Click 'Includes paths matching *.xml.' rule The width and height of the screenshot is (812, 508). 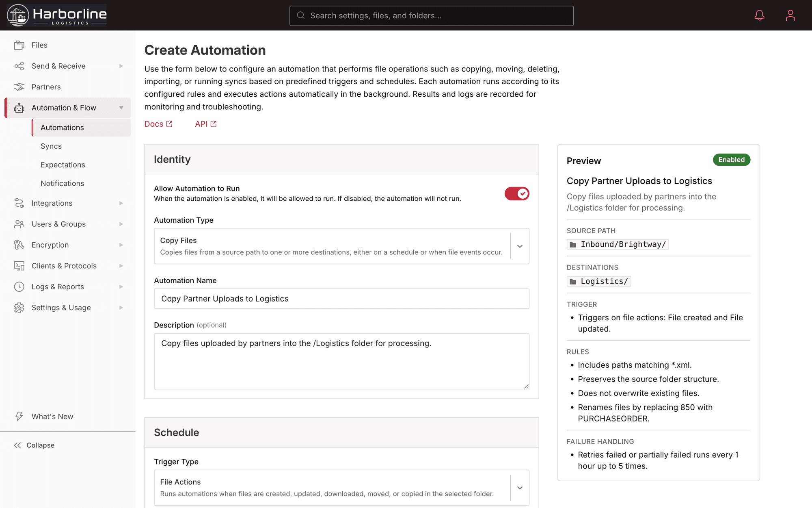coord(635,365)
